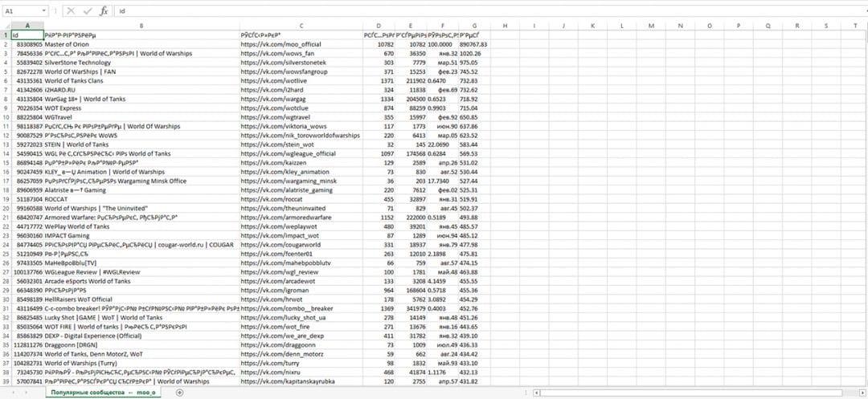Click cell A1 containing 'id'
This screenshot has width=868, height=399.
(x=27, y=35)
